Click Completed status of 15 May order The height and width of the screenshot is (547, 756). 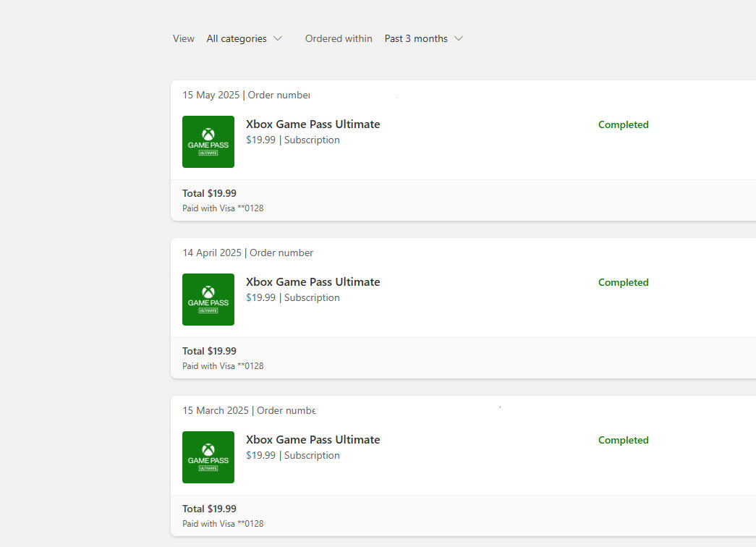coord(624,124)
